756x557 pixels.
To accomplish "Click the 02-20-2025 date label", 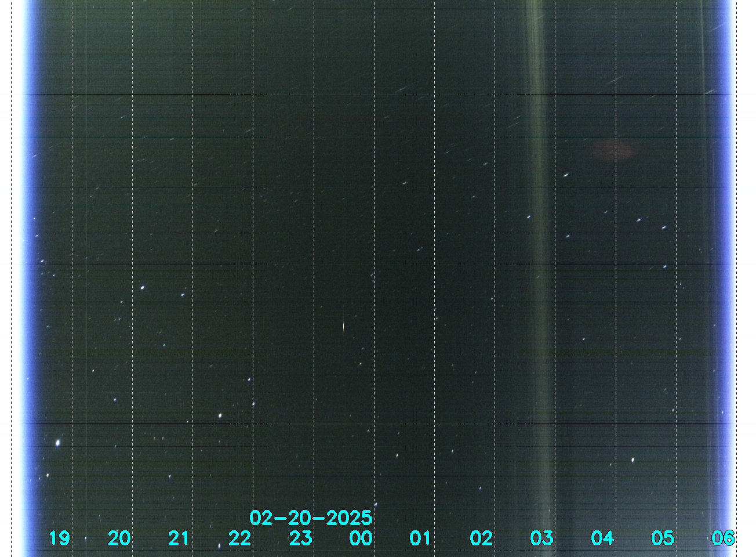I will (x=311, y=518).
